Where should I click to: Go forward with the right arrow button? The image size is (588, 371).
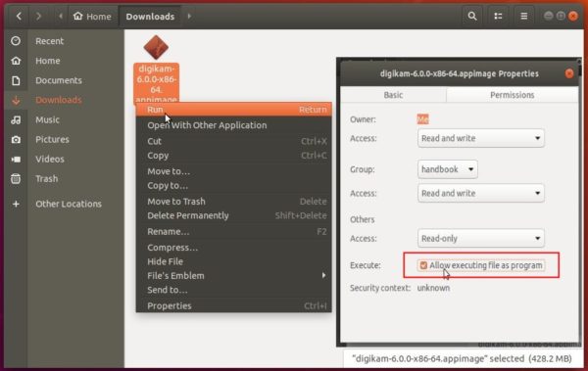tap(38, 16)
